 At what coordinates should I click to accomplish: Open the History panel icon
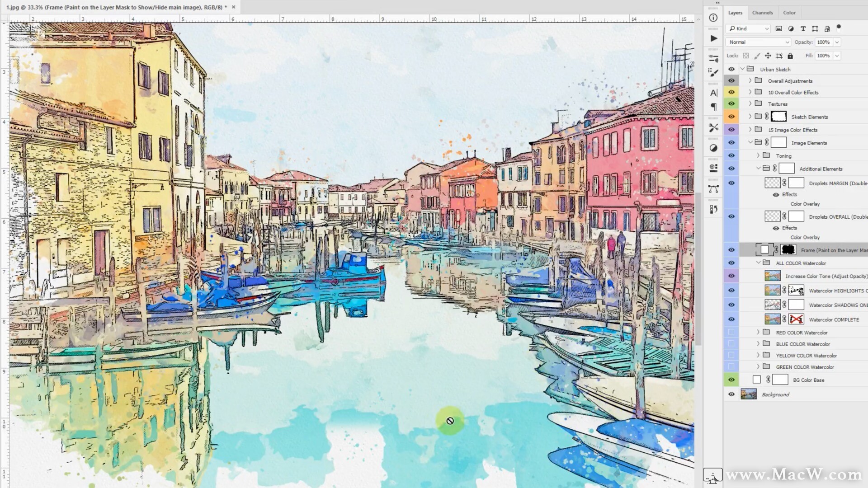tap(713, 209)
